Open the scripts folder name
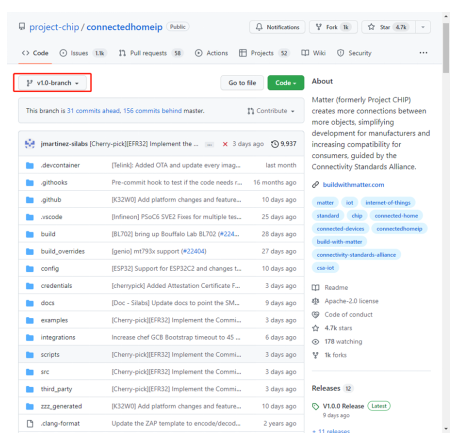Image resolution: width=456 pixels, height=445 pixels. [50, 355]
